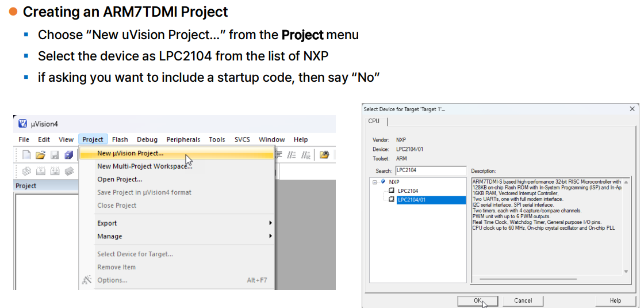Click the Find in Files icon

pyautogui.click(x=324, y=155)
